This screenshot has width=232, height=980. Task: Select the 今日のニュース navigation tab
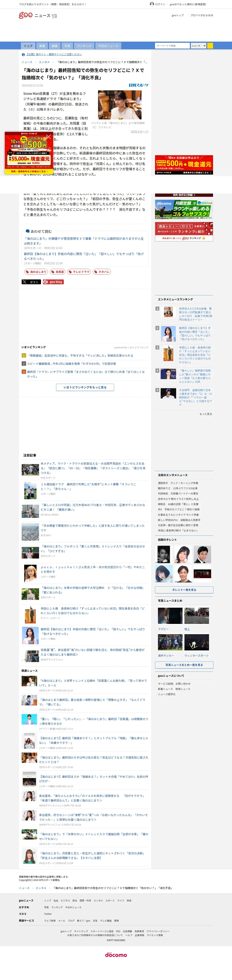point(108,46)
